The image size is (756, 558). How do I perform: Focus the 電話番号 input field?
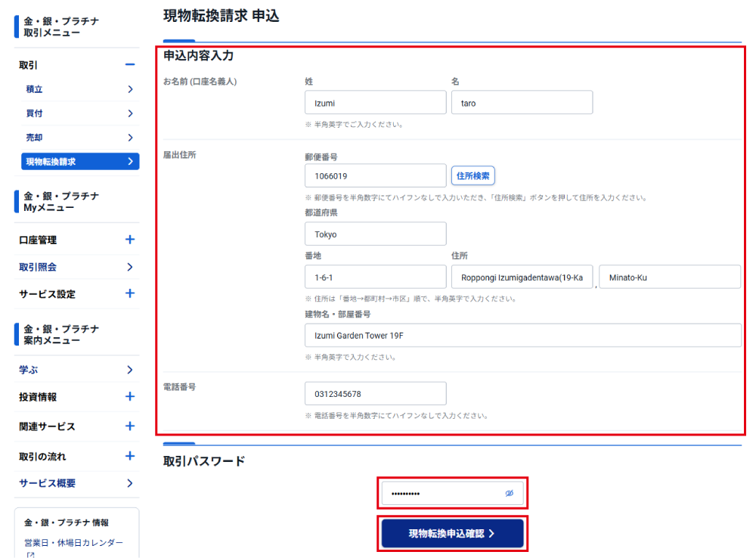(375, 394)
